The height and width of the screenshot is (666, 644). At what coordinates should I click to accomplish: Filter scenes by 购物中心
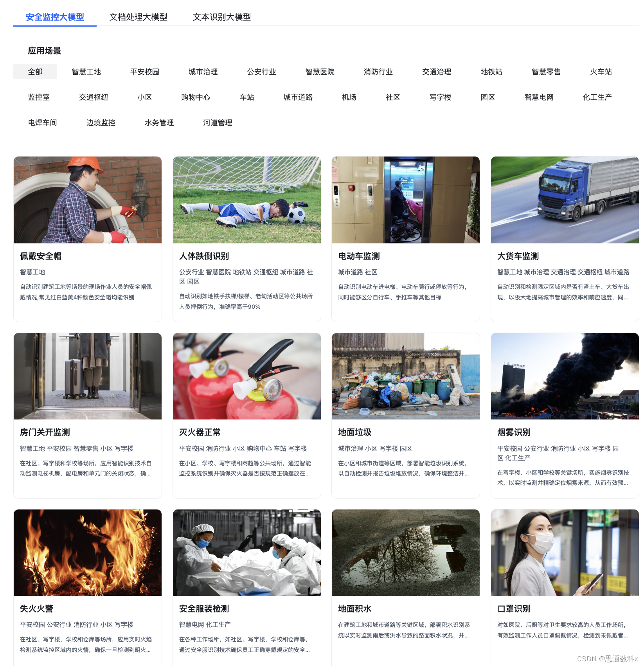coord(196,97)
